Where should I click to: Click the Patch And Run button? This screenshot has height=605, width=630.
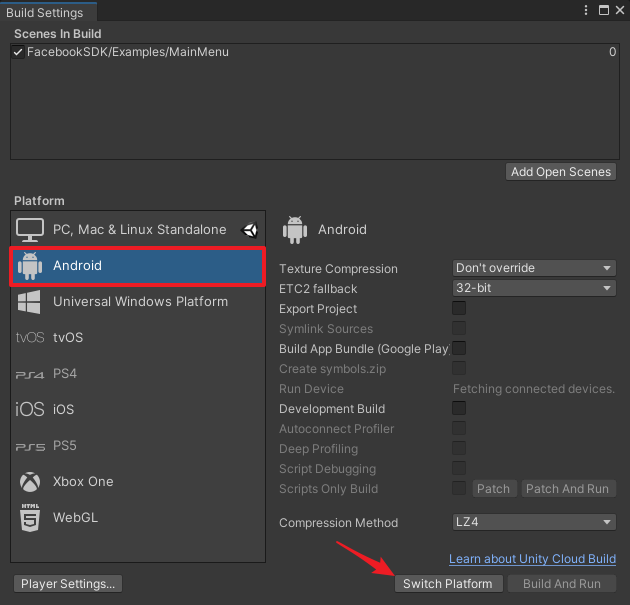tap(568, 488)
